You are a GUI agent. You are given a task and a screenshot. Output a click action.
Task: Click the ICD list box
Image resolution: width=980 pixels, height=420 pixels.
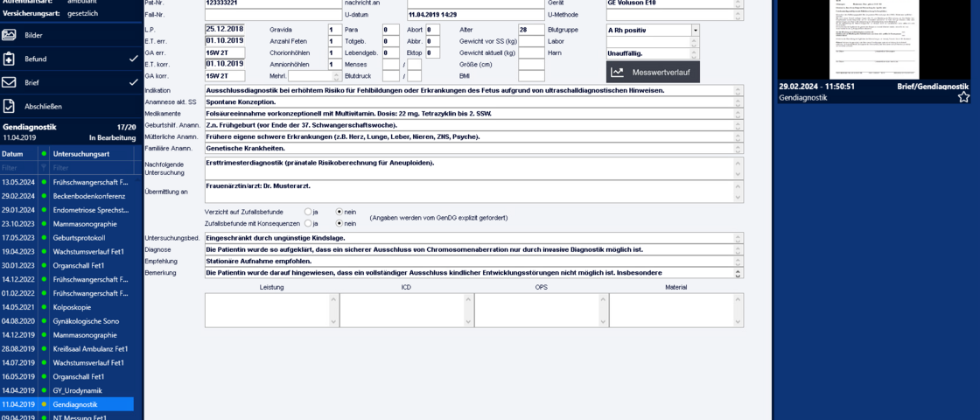406,310
